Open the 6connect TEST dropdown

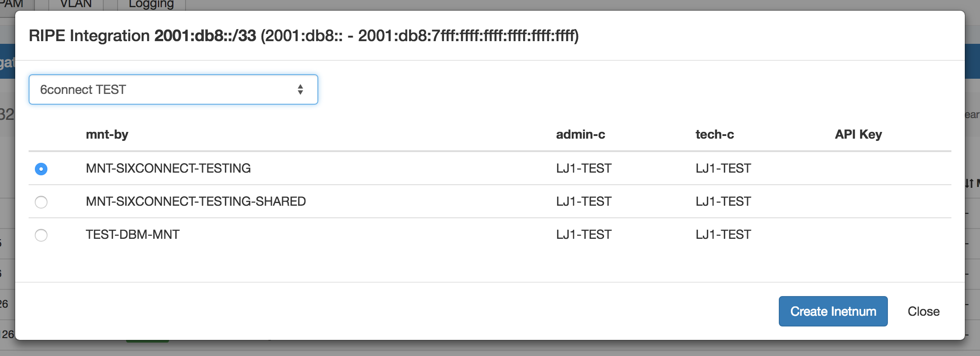(173, 89)
